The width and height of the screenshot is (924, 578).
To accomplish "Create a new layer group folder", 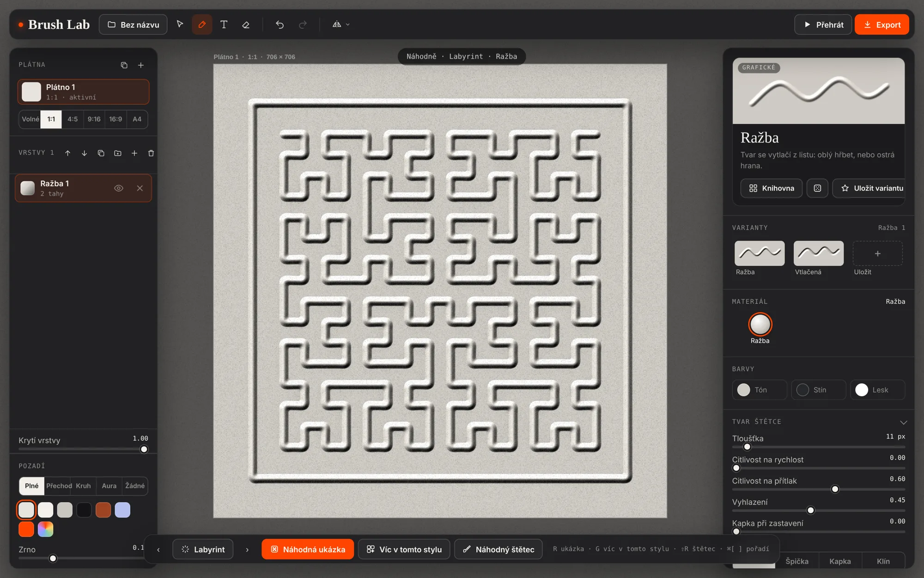I will pyautogui.click(x=118, y=153).
